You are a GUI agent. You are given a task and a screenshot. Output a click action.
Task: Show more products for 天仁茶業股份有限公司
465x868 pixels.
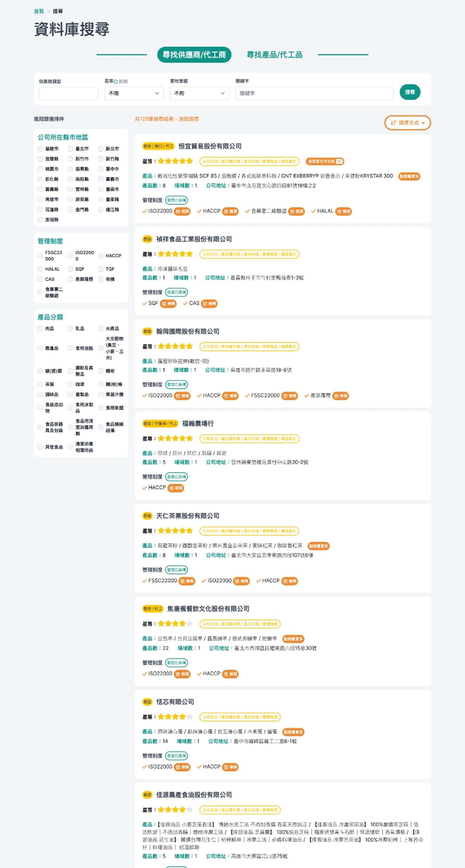pos(318,546)
